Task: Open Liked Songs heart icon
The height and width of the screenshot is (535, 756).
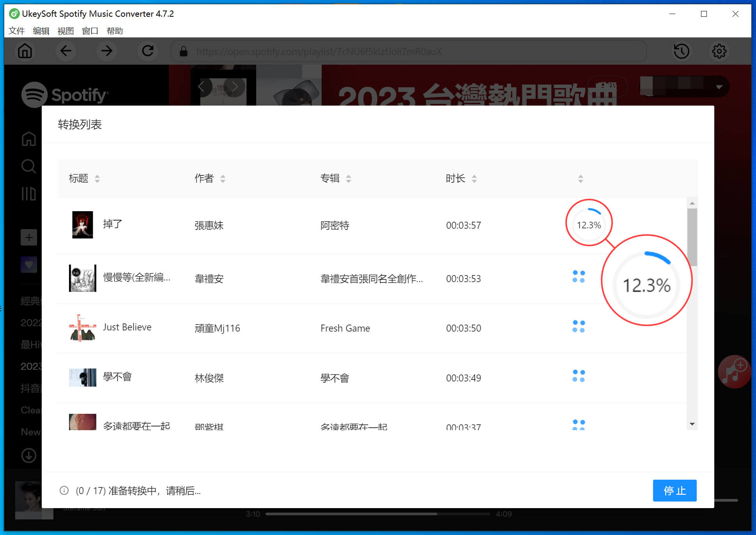Action: 29,265
